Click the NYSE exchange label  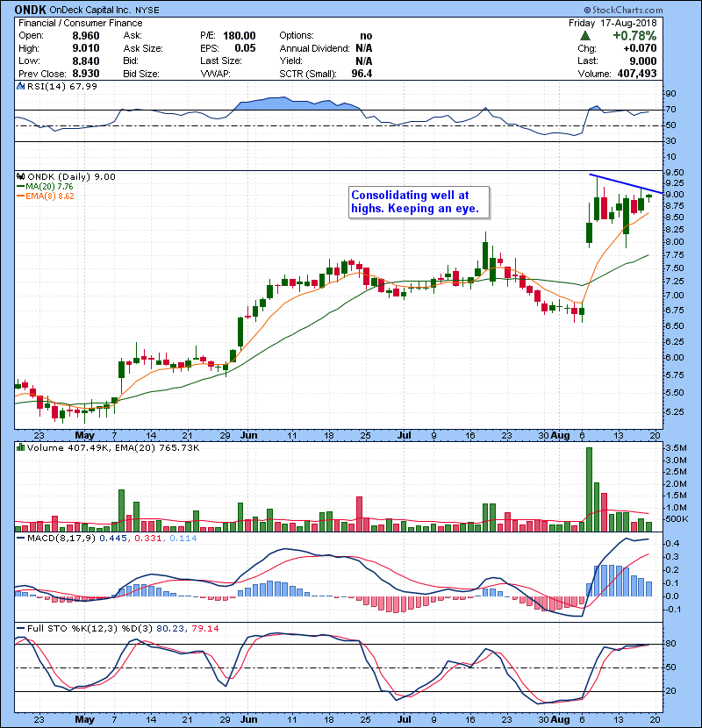[x=147, y=11]
